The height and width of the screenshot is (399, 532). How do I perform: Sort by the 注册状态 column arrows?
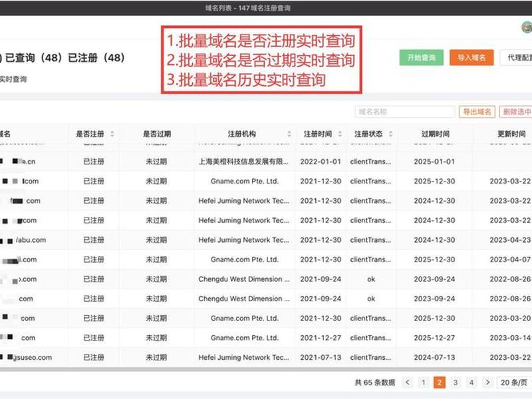click(391, 134)
